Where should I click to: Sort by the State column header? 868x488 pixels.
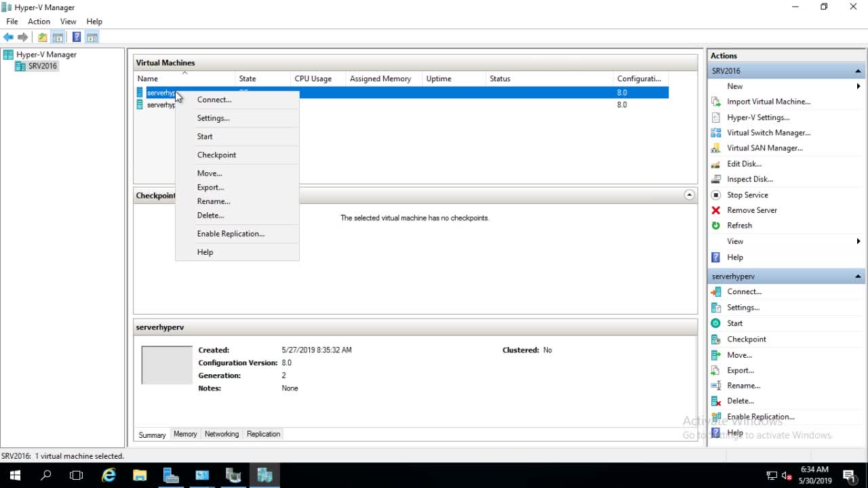pos(262,79)
